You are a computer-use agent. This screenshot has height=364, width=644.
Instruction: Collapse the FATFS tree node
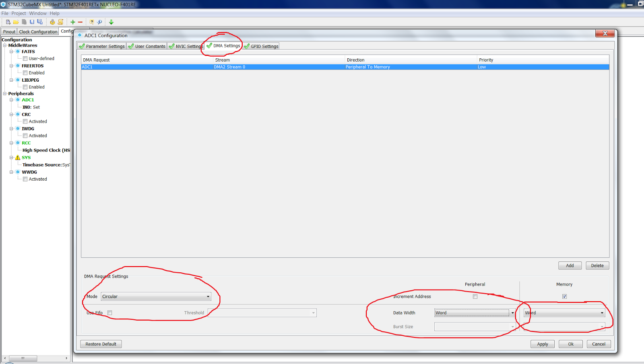tap(11, 51)
